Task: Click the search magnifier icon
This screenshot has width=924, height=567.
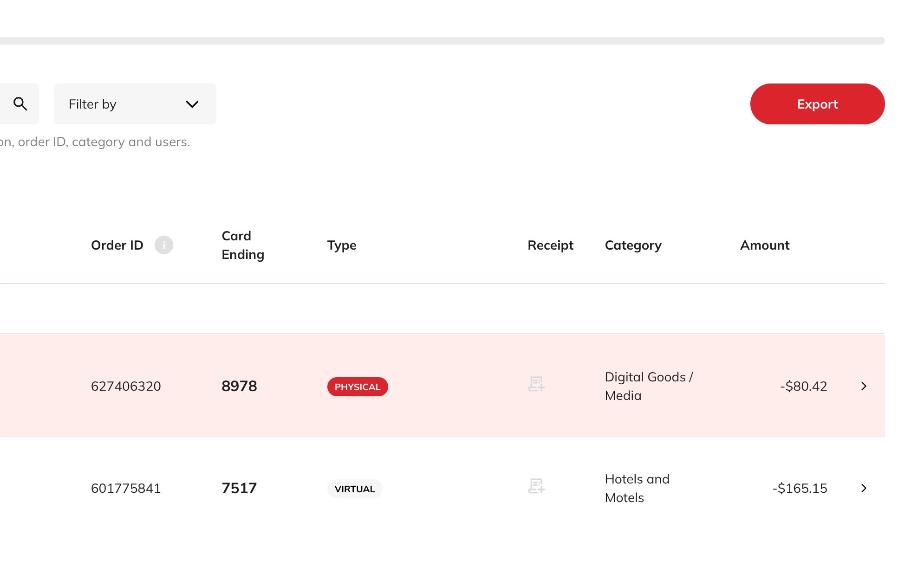Action: point(20,104)
